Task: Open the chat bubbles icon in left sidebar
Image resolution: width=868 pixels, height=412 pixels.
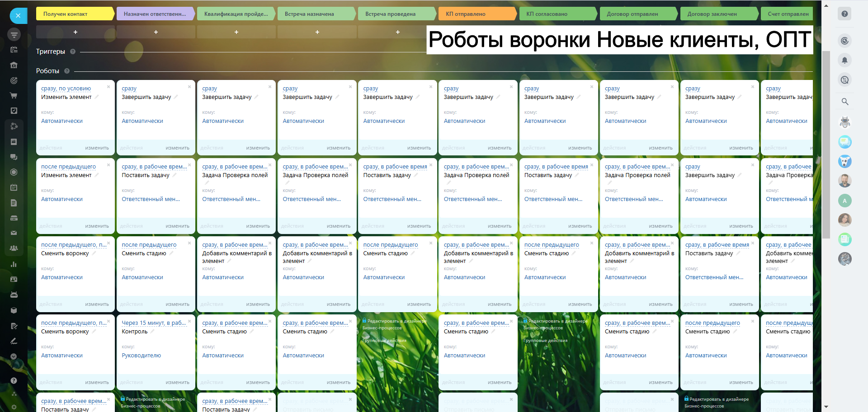Action: 14,157
